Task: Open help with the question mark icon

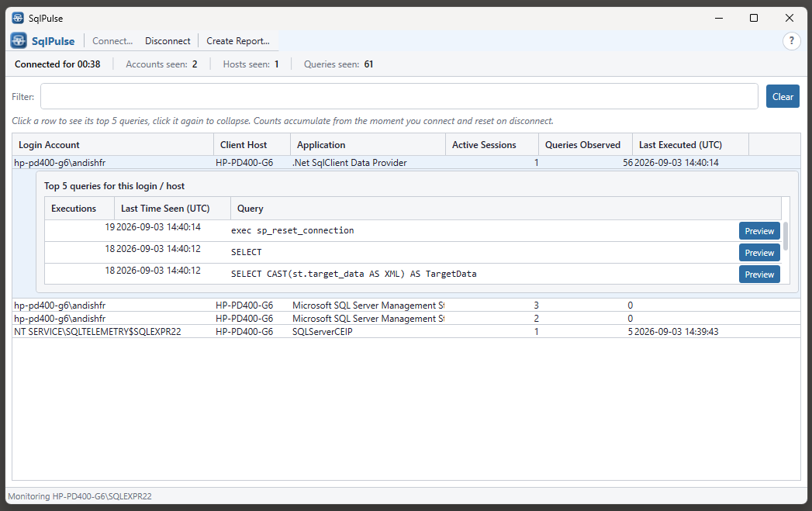Action: (791, 40)
